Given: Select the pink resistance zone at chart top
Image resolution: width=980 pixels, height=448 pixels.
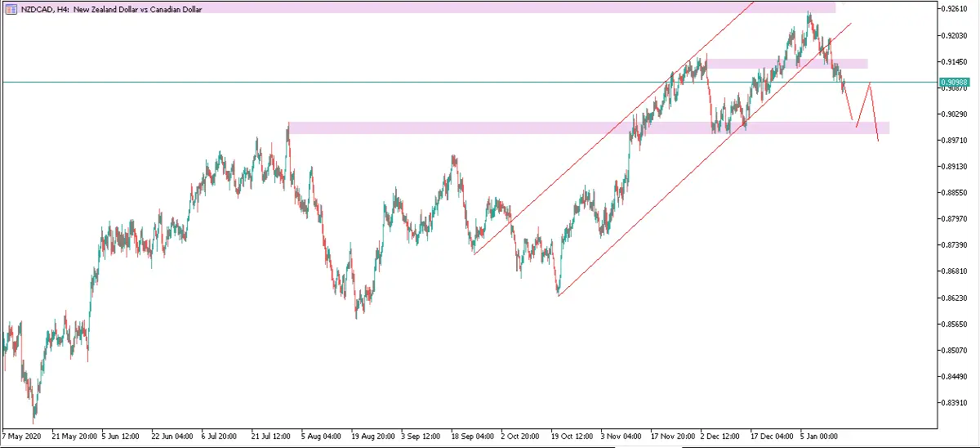Looking at the screenshot, I should coord(418,8).
